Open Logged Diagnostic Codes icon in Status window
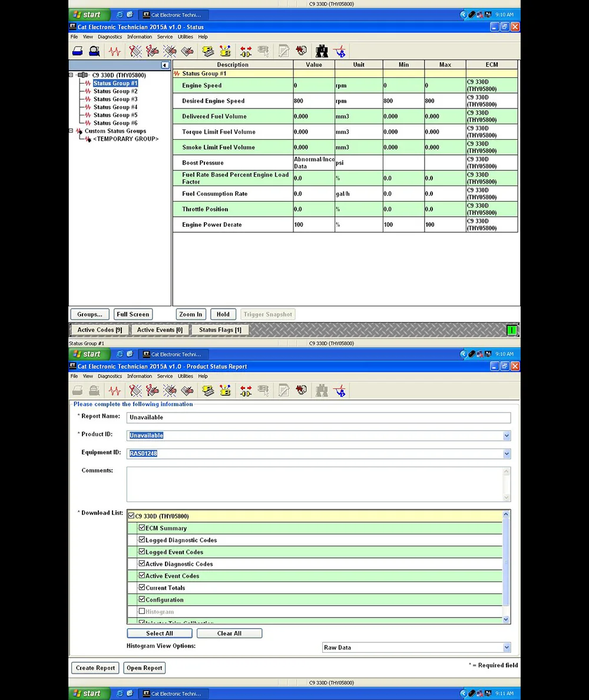The image size is (589, 700). coord(152,51)
